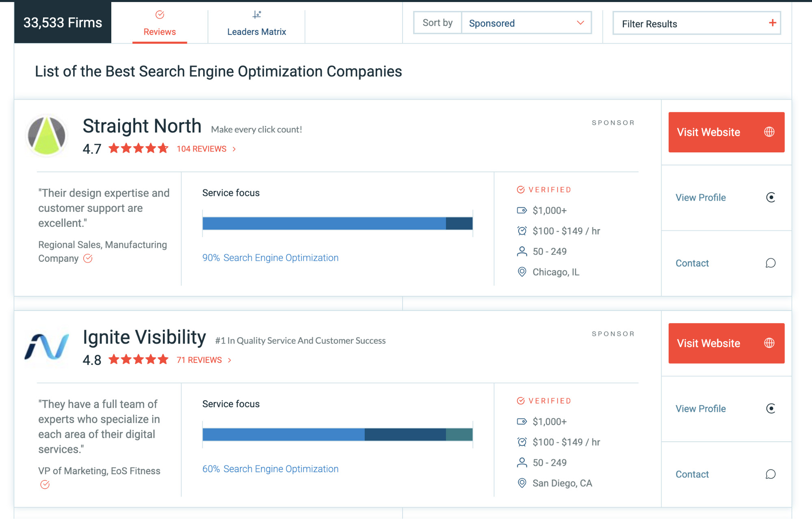Click the Ignite Visibility logo
812x519 pixels.
47,347
